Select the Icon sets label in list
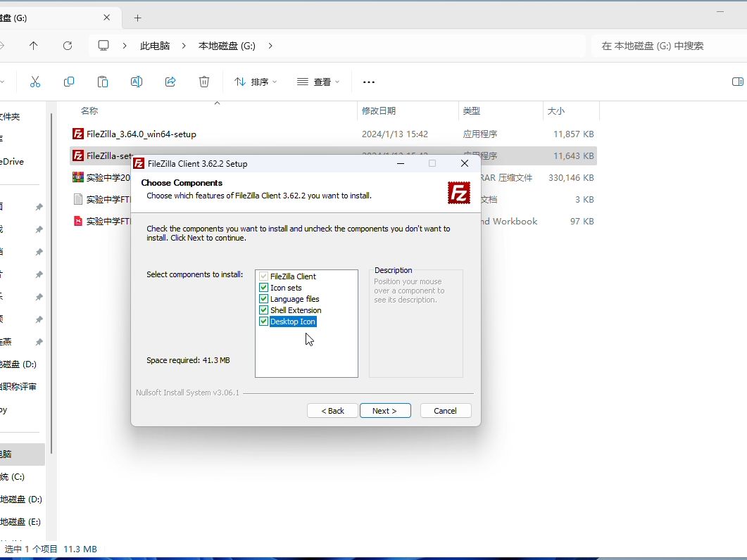The height and width of the screenshot is (560, 747). click(x=286, y=288)
